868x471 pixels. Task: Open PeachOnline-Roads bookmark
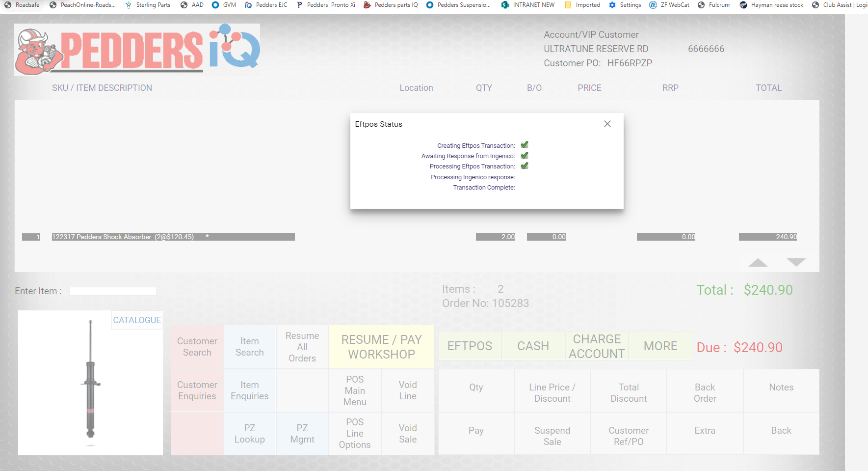point(82,5)
